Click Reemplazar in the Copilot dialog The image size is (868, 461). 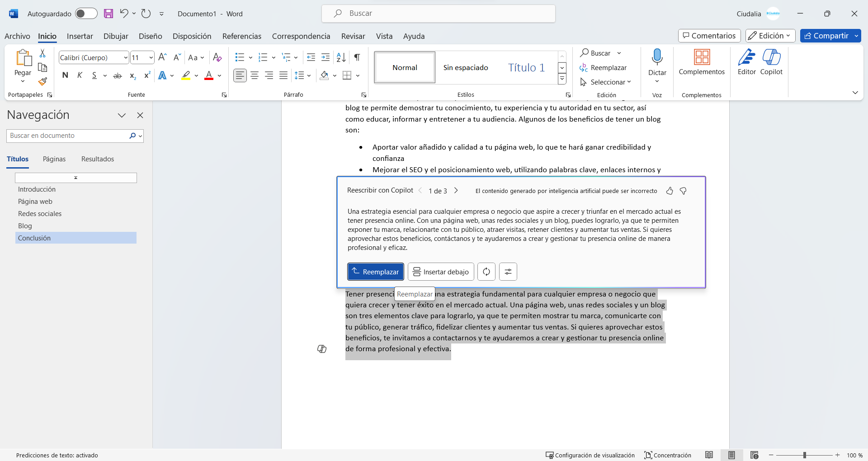(x=375, y=272)
